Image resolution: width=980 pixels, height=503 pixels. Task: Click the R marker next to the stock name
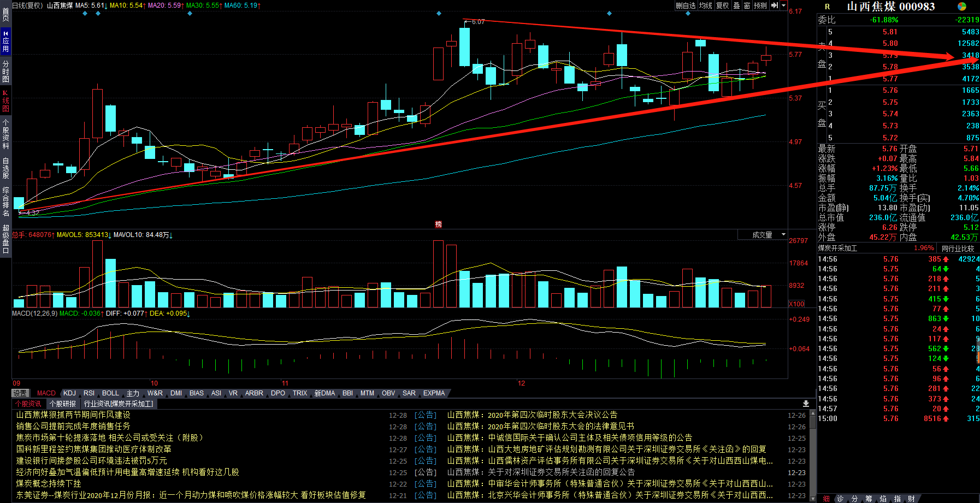[x=828, y=7]
